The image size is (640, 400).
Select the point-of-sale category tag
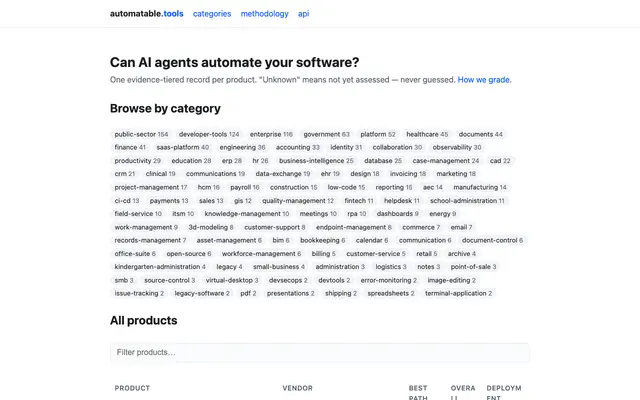(x=473, y=267)
